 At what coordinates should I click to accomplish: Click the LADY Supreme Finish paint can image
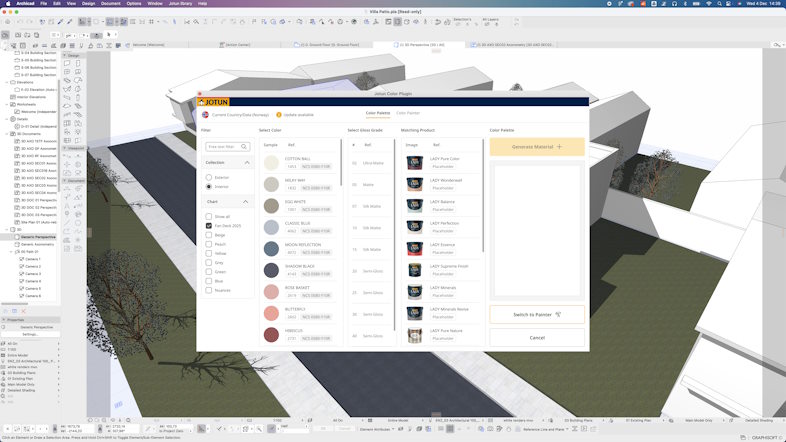coord(415,271)
